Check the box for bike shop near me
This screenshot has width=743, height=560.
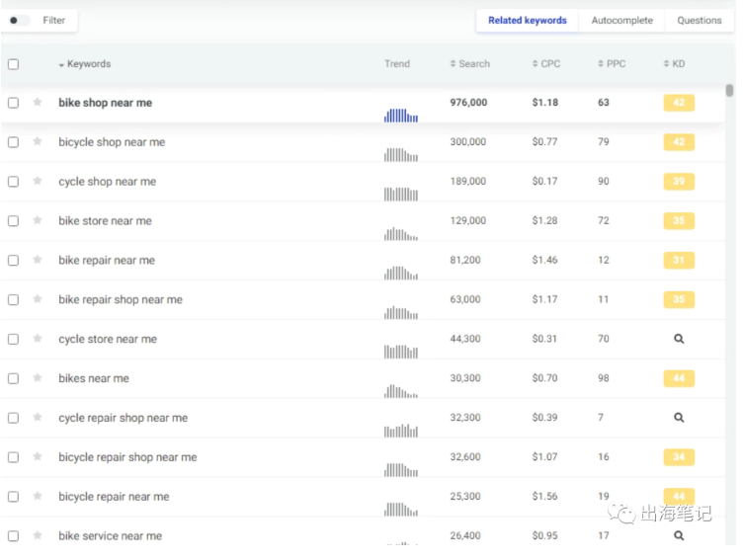[x=13, y=103]
